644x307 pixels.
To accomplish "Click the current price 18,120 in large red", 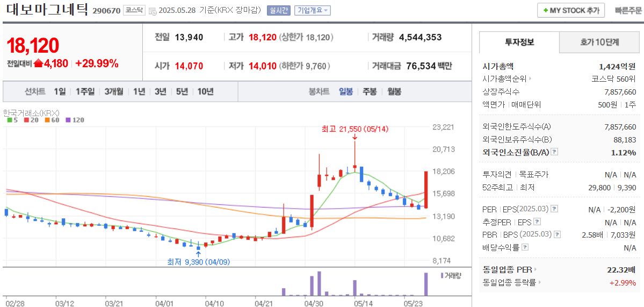I will (33, 46).
